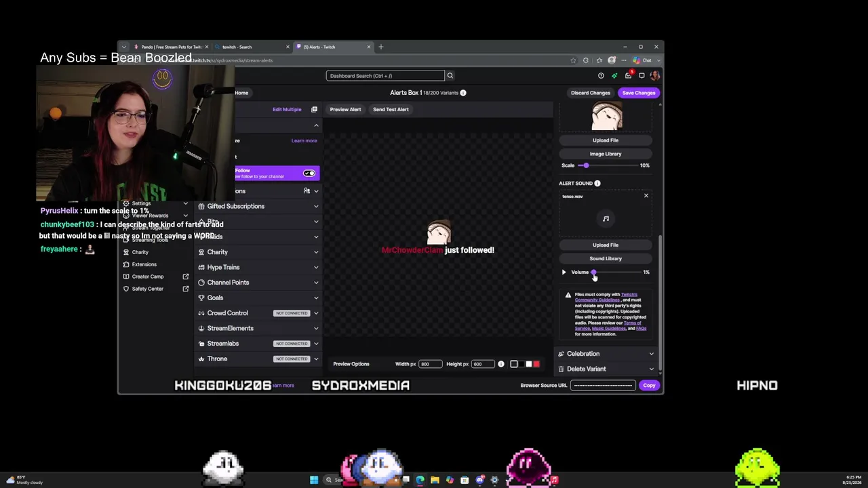Click the Channel Points circle icon

[201, 283]
